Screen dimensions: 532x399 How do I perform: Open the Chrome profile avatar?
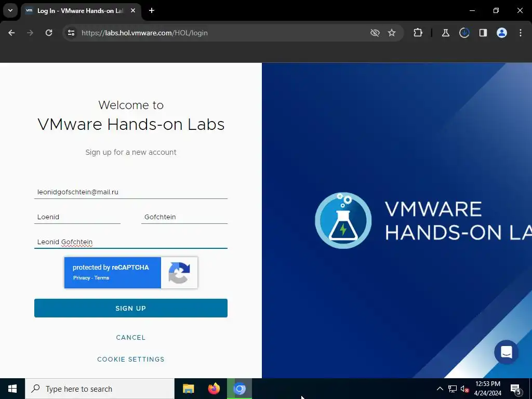[x=502, y=33]
